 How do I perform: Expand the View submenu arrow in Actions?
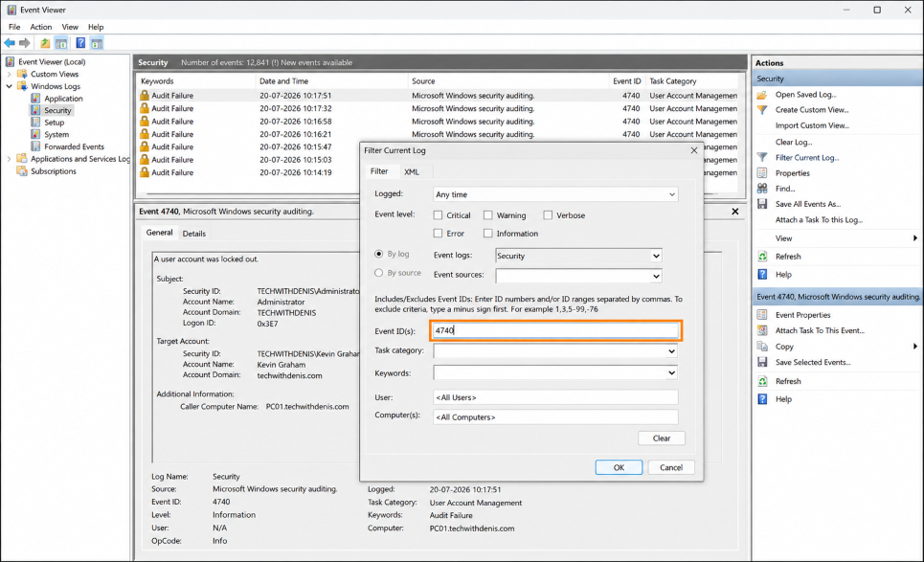pyautogui.click(x=915, y=238)
